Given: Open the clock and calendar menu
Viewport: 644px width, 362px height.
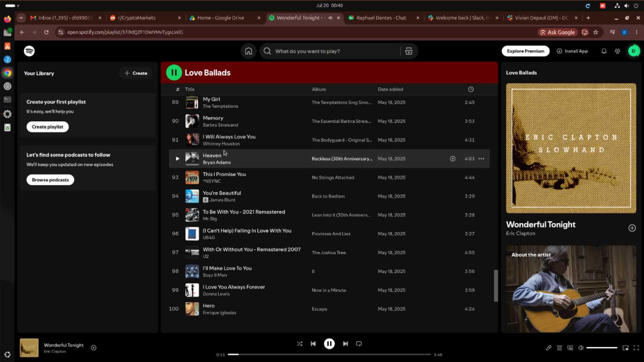Looking at the screenshot, I should [329, 6].
